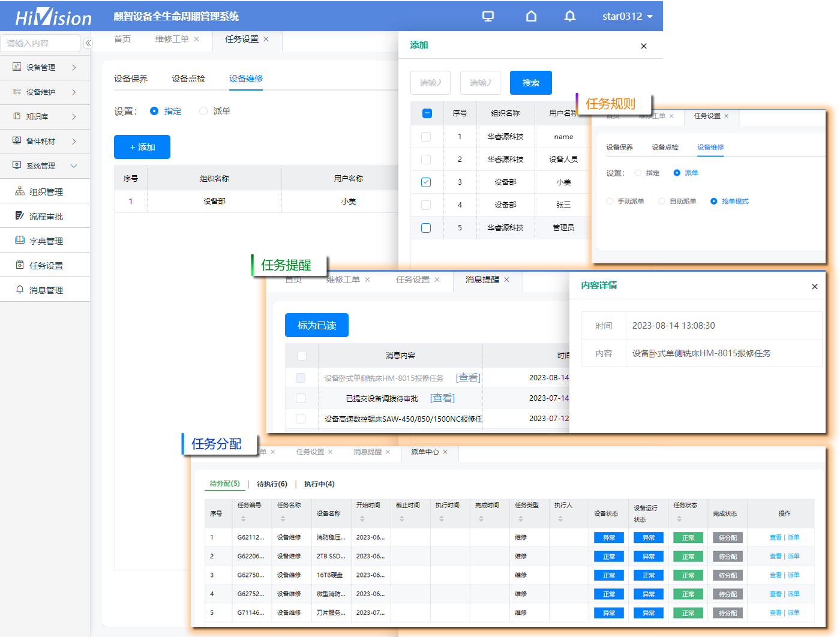This screenshot has width=840, height=637.
Task: Close the 维修工单 tab with its X icon
Action: [196, 39]
